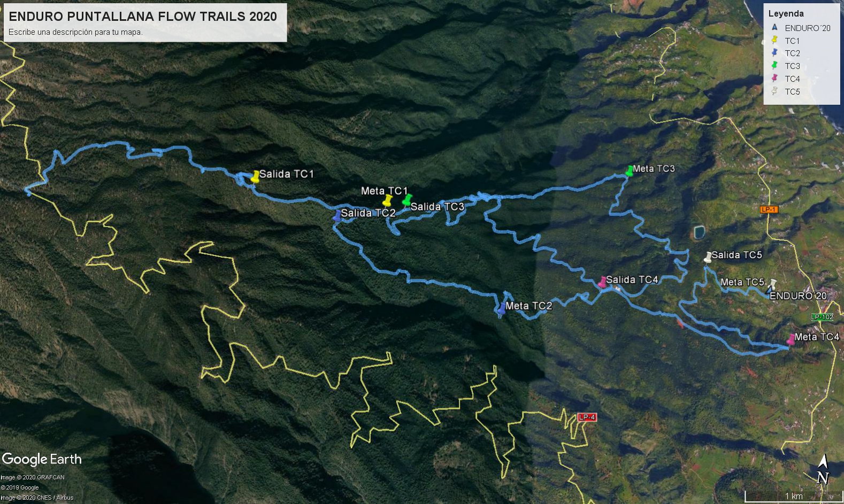This screenshot has height=504, width=844.
Task: Click the Google Earth logo
Action: pyautogui.click(x=42, y=460)
